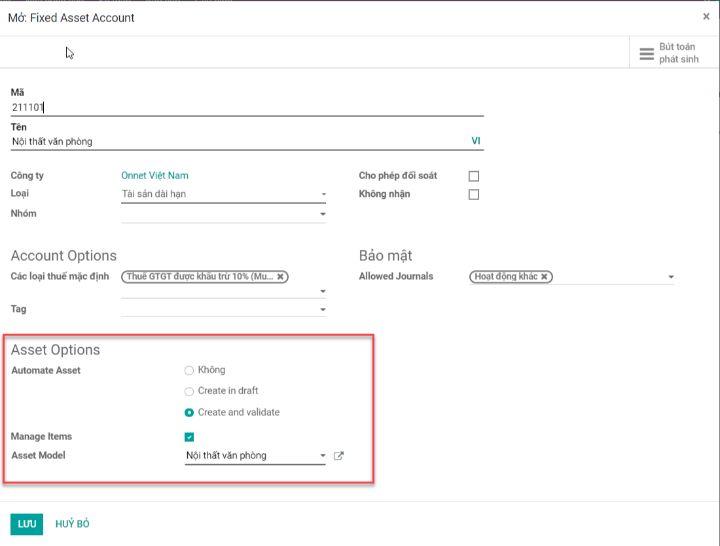Open the Bút toán phát sinh journal items
This screenshot has height=546, width=720.
pos(669,53)
